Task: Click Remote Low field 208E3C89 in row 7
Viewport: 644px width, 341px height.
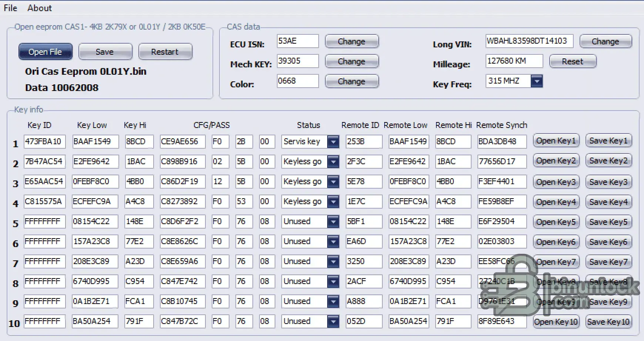Action: click(x=409, y=261)
